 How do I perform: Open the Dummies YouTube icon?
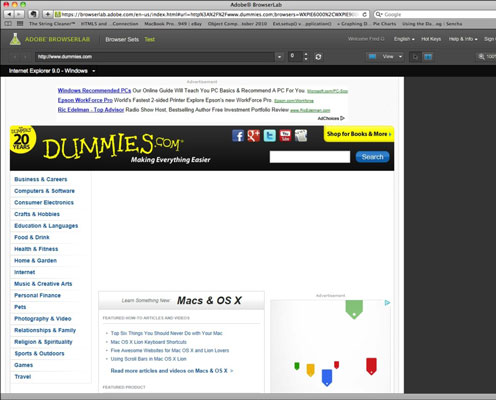(285, 136)
